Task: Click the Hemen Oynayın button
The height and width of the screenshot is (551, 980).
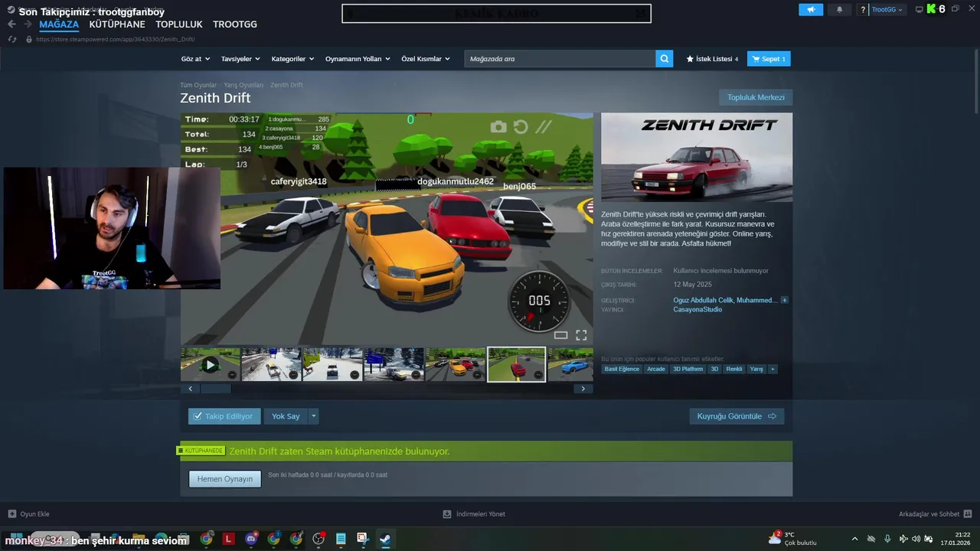Action: 225,479
